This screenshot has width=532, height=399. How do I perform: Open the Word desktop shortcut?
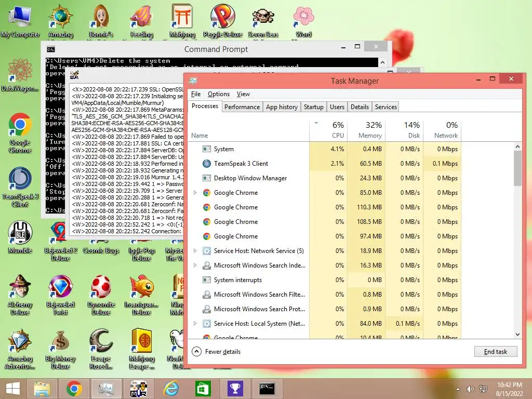[303, 21]
